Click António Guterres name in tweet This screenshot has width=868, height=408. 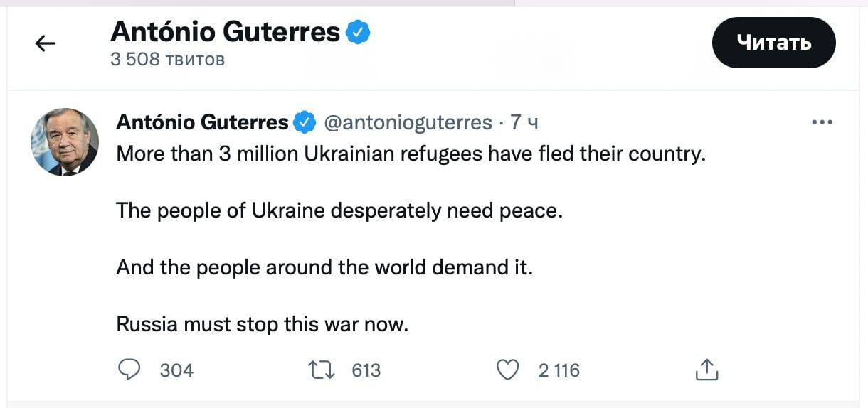click(x=202, y=123)
